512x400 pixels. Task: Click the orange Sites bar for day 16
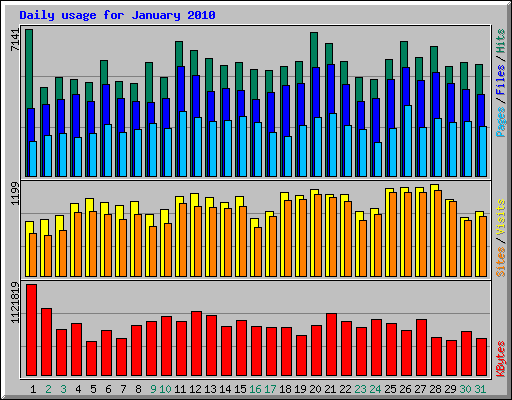(258, 252)
